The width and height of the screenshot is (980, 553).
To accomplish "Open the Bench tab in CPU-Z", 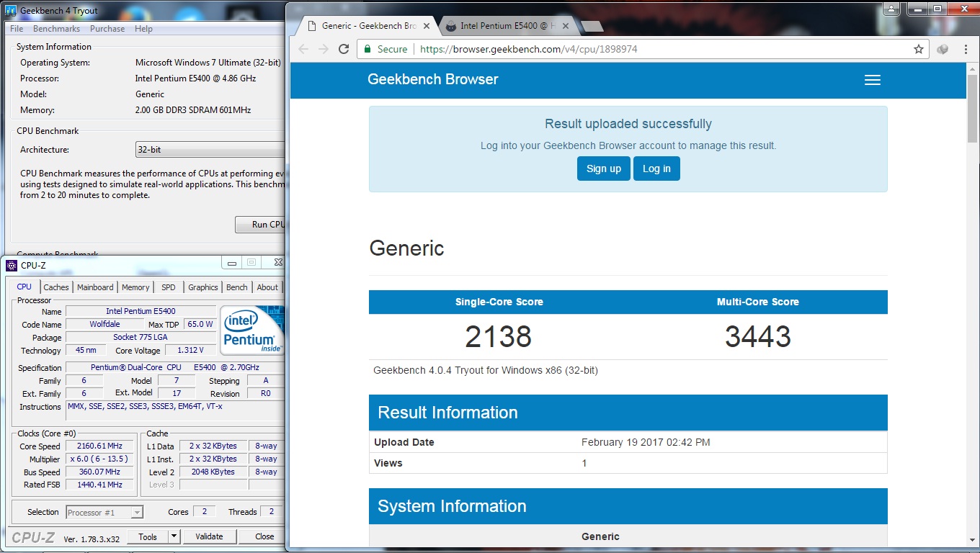I will click(237, 287).
